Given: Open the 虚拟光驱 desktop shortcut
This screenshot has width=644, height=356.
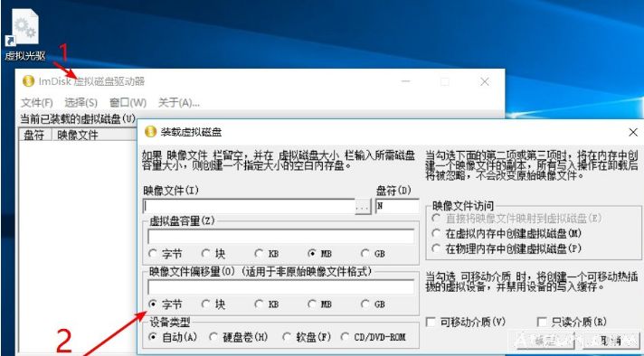Looking at the screenshot, I should coord(24,35).
